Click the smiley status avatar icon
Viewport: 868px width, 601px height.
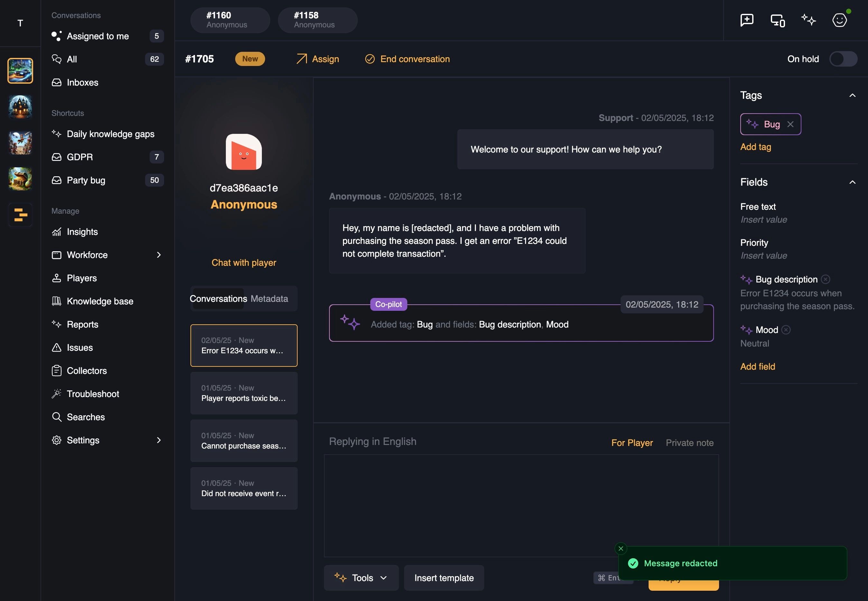click(x=839, y=20)
